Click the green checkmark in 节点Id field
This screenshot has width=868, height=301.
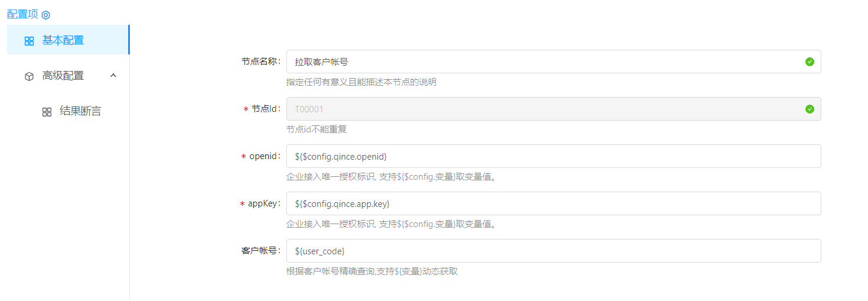[x=810, y=109]
